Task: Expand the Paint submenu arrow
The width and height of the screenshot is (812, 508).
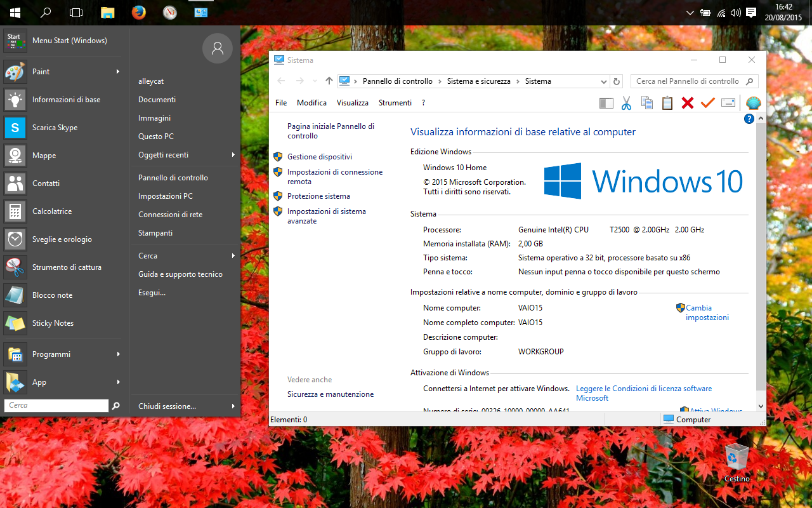Action: coord(118,72)
